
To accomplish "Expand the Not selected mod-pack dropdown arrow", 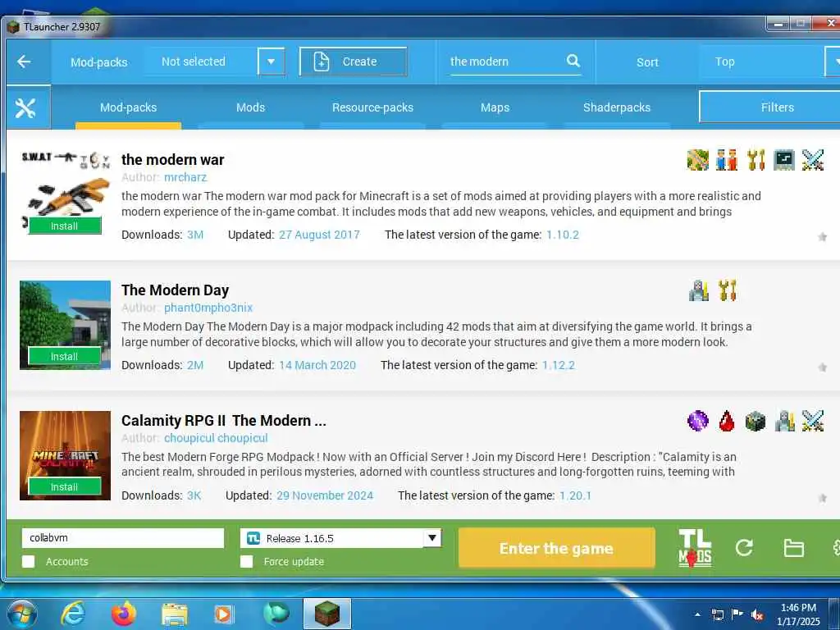I will (271, 62).
